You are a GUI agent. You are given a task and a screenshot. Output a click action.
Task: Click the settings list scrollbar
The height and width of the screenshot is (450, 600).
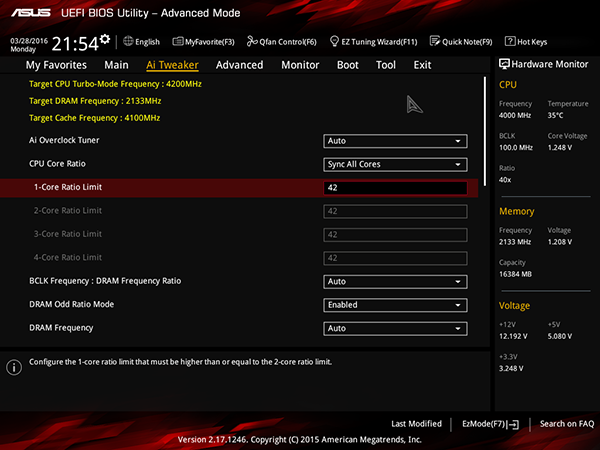pyautogui.click(x=485, y=131)
